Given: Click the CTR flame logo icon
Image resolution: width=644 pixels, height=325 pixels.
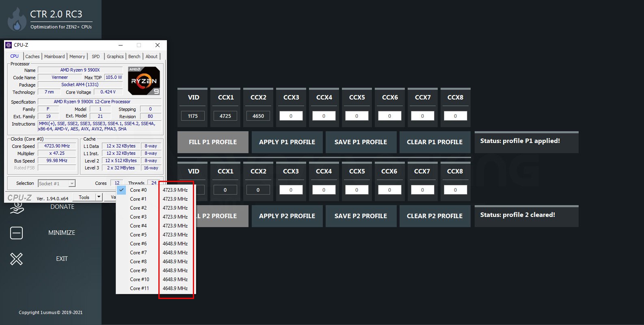Looking at the screenshot, I should [17, 19].
